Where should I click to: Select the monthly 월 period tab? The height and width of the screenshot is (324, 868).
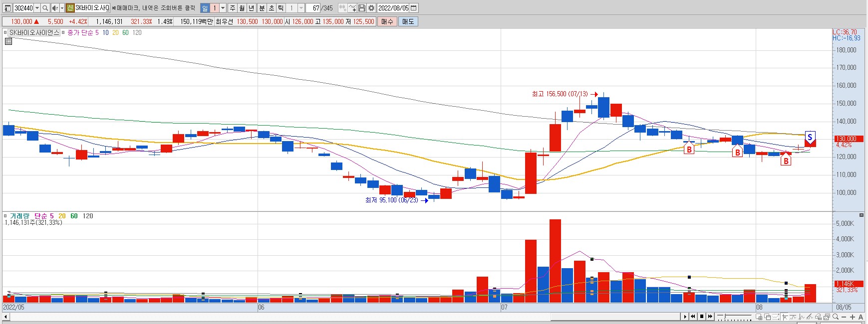tap(242, 8)
